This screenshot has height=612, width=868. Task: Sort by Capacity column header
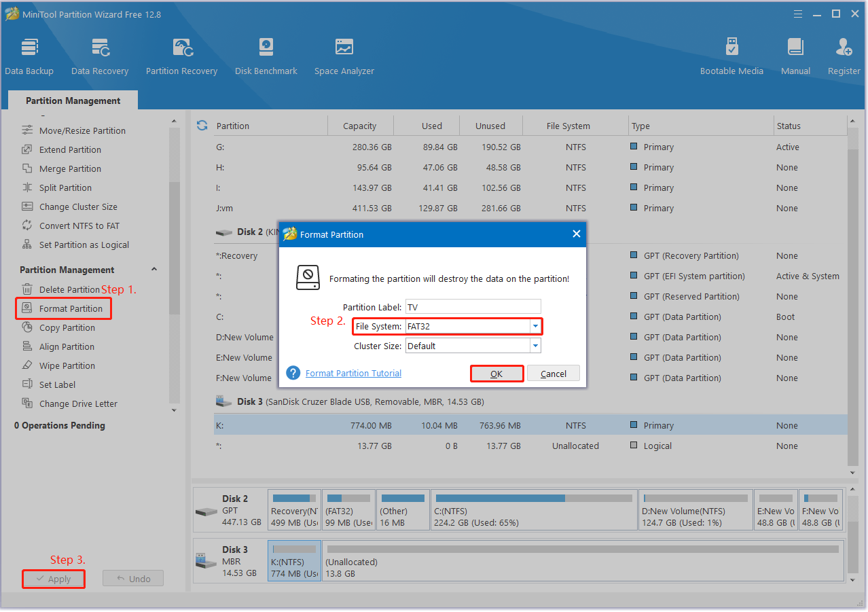[x=360, y=126]
